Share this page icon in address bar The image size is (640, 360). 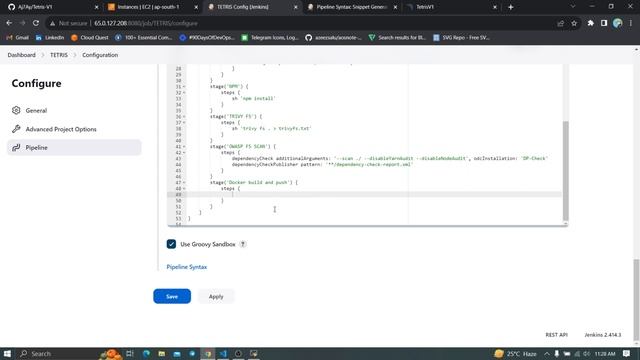click(x=560, y=23)
